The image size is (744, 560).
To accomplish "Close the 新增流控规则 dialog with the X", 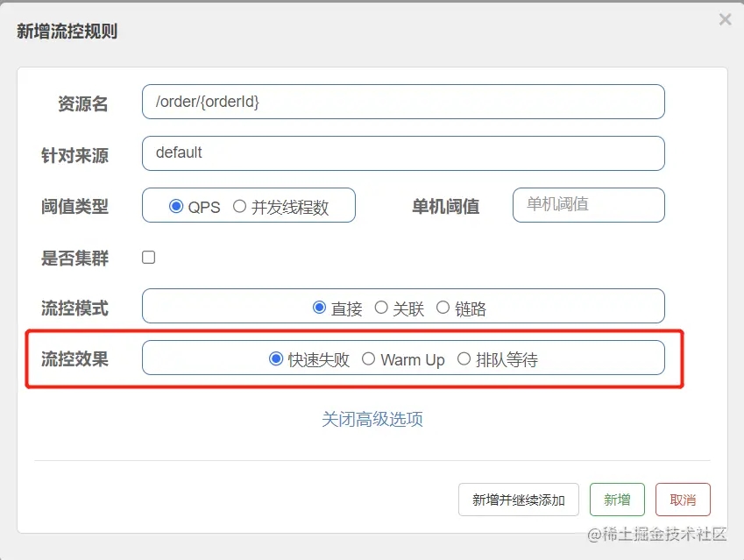I will 725,19.
